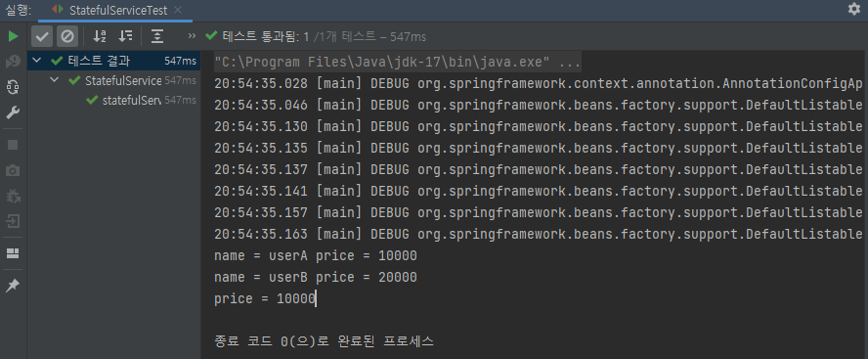Viewport: 868px width, 359px height.
Task: Click the 20:54:35.157 log line
Action: [x=538, y=212]
